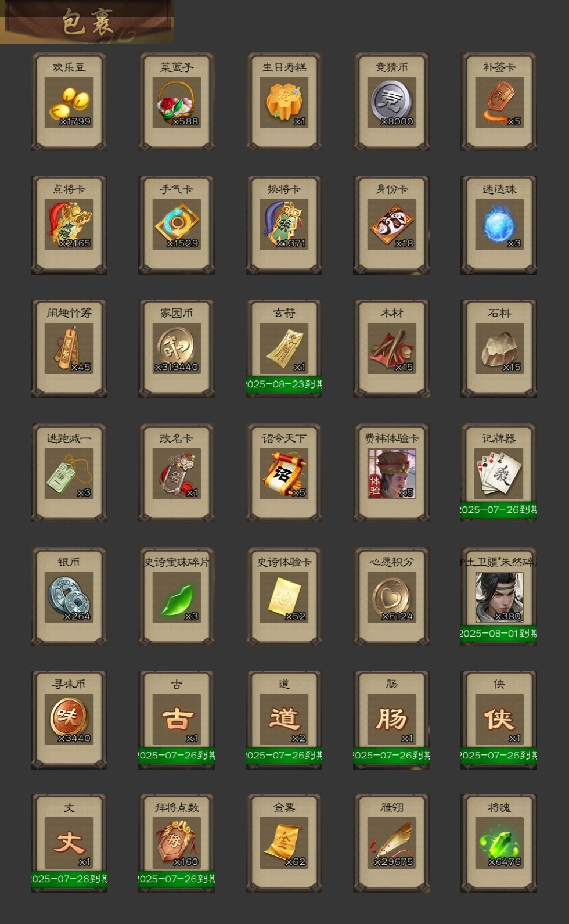
Task: Open the 家园币 coin item
Action: point(177,349)
